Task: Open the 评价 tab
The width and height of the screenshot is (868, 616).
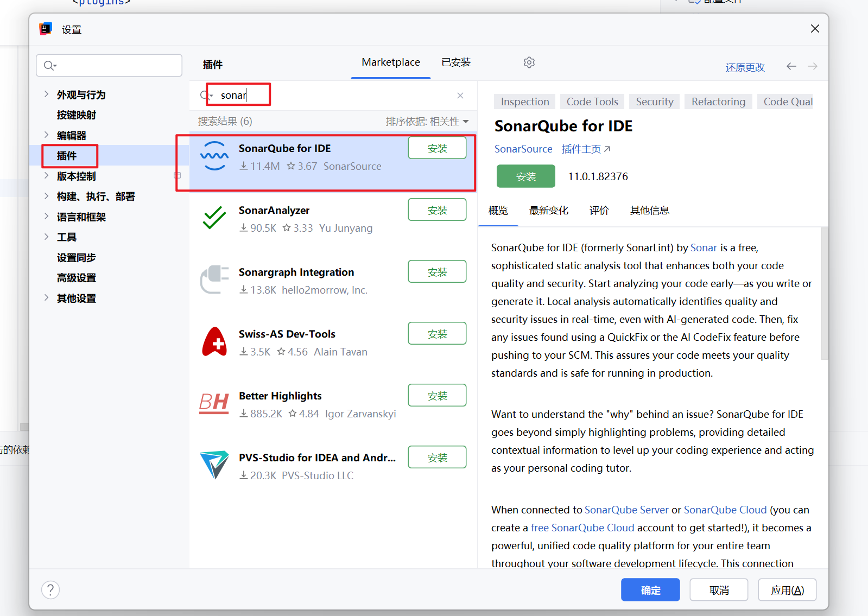Action: 599,211
